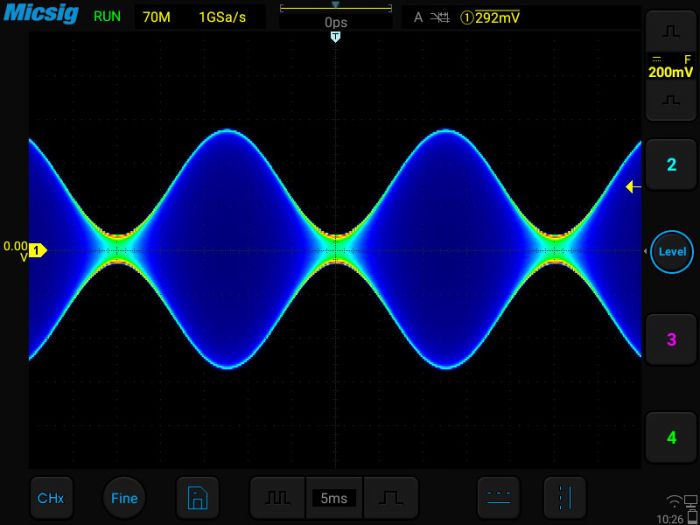The width and height of the screenshot is (700, 525).
Task: Click the RUN acquisition status
Action: pyautogui.click(x=107, y=17)
